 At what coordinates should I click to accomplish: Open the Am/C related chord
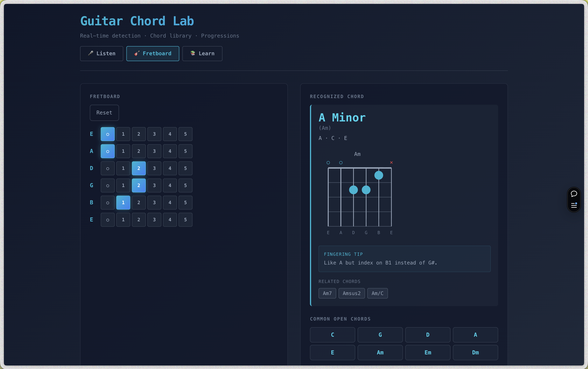click(377, 293)
